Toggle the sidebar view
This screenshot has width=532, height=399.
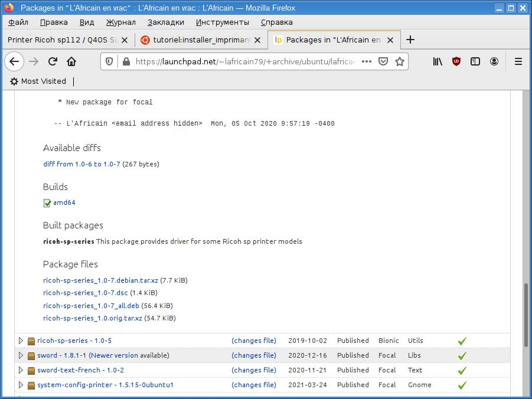point(475,61)
